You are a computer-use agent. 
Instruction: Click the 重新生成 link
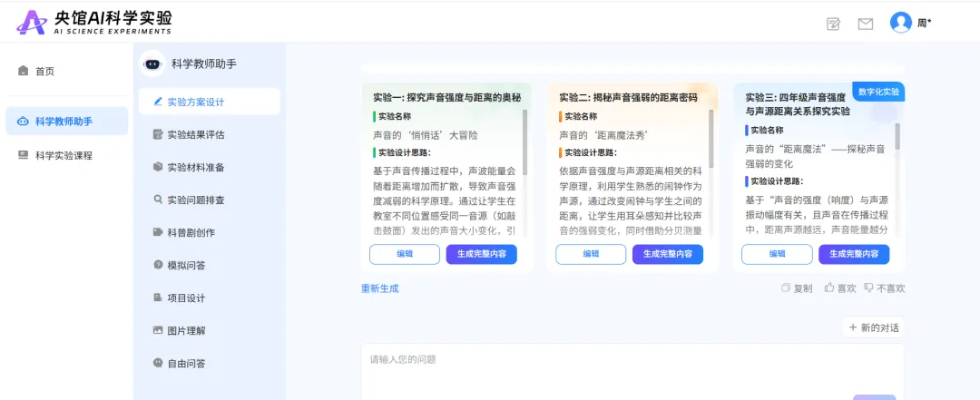pos(380,288)
